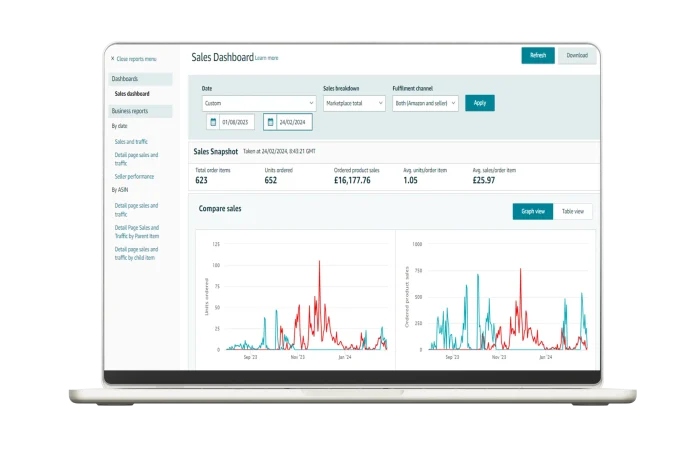Click the Refresh button
Viewport: 700px width, 450px height.
(x=538, y=56)
